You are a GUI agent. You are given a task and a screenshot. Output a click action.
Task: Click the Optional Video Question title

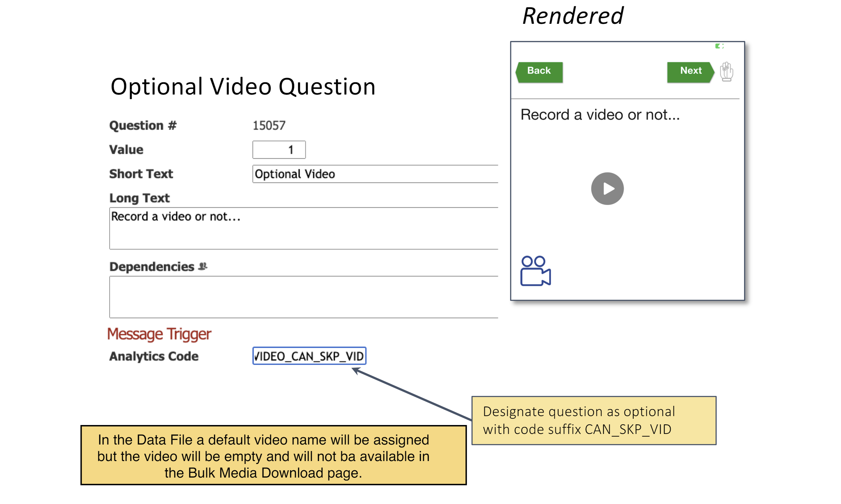[x=243, y=87]
